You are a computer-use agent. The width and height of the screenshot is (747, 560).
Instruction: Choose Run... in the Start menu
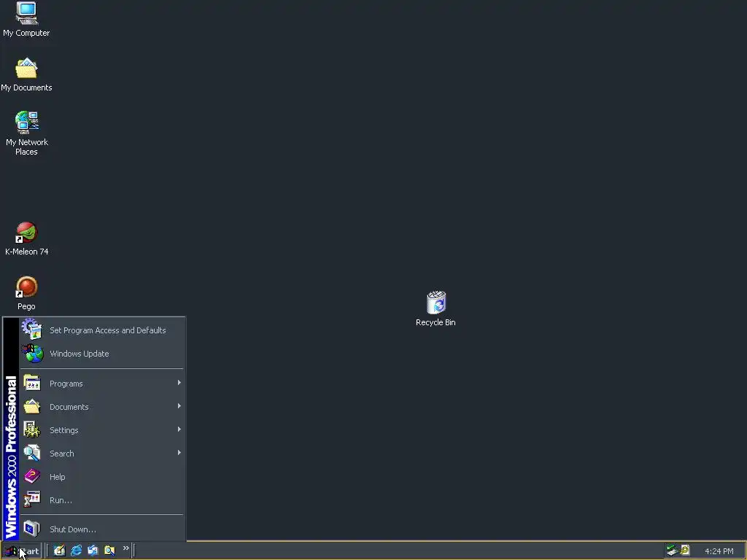[102, 500]
